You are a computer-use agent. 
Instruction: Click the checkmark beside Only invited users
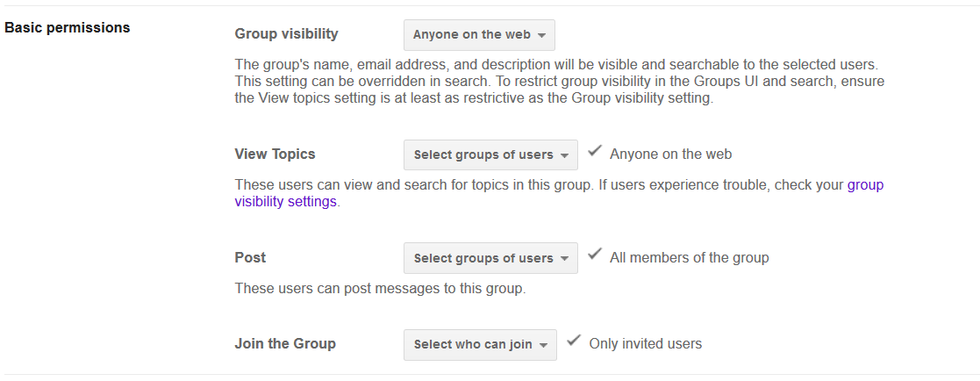tap(574, 341)
